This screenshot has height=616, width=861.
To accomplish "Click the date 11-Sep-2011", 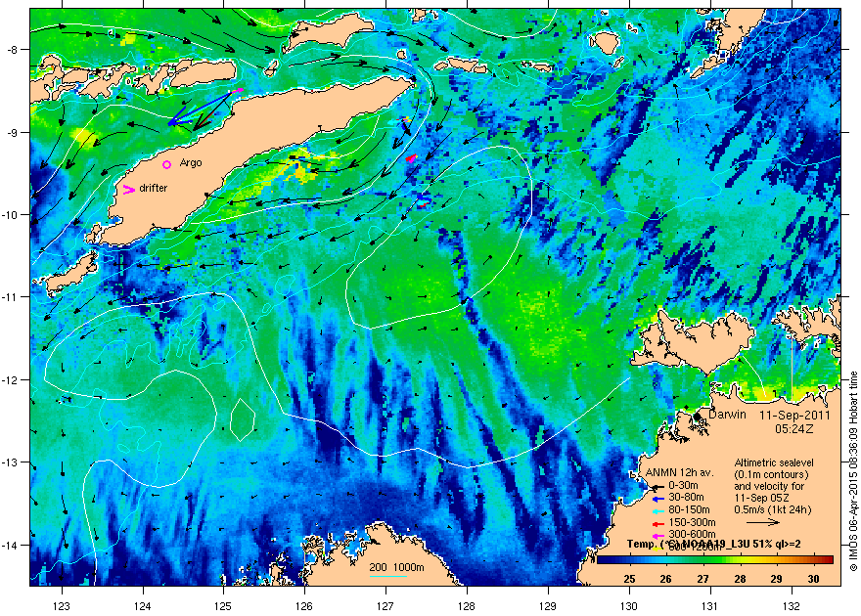I will pyautogui.click(x=794, y=416).
